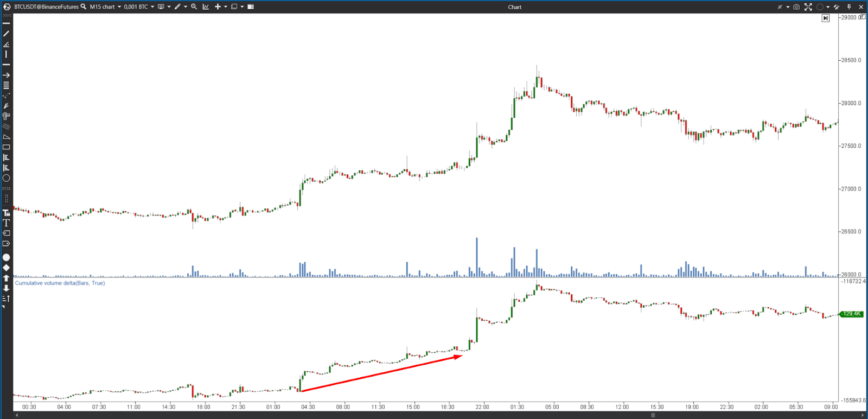This screenshot has height=419, width=868.
Task: Jump to latest bar button
Action: pos(826,18)
